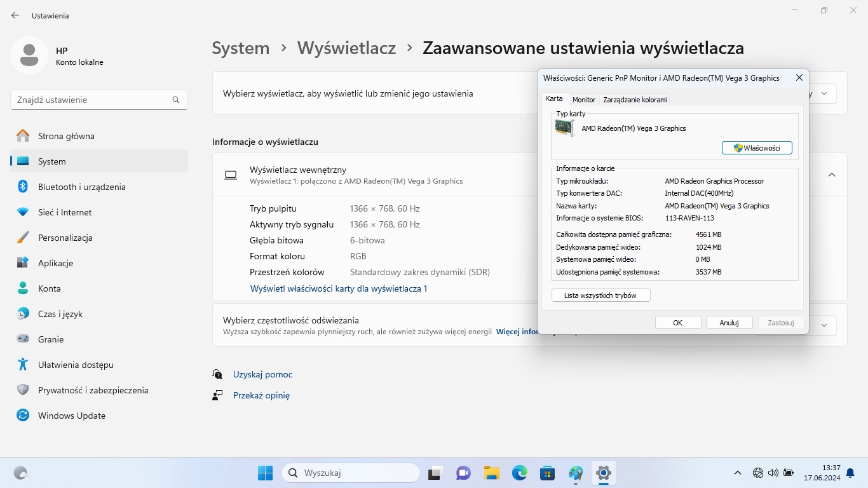Navigate to System in the breadcrumb
Screen dimensions: 868x488
(x=241, y=48)
